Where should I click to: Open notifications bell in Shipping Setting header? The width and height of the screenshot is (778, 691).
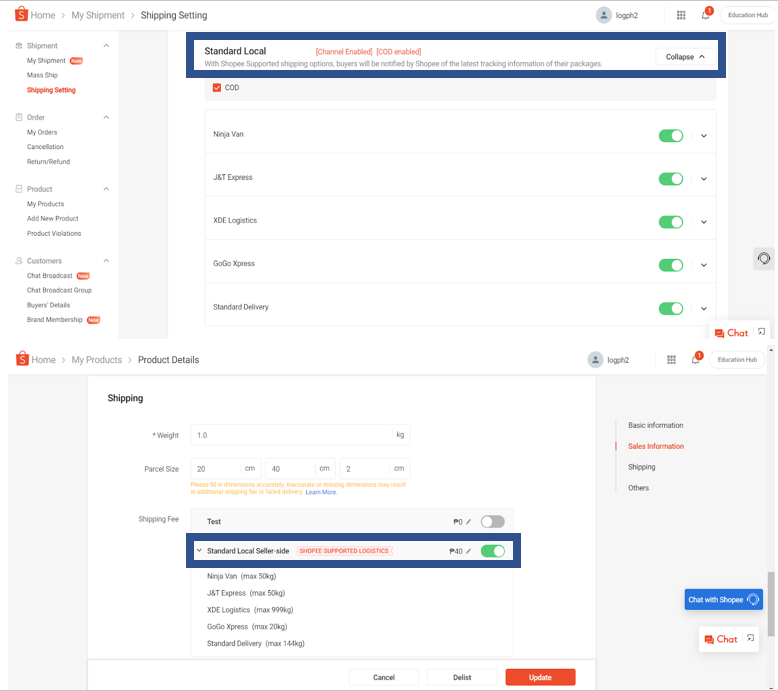705,15
